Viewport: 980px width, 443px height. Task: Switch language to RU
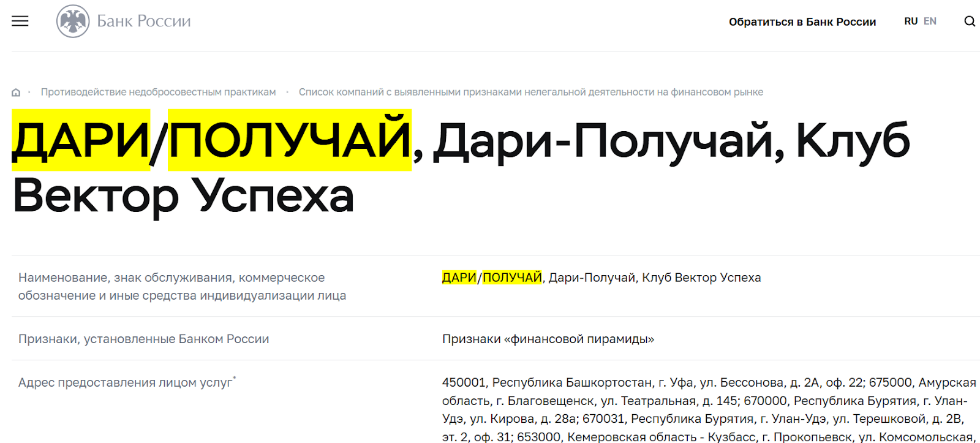[911, 21]
